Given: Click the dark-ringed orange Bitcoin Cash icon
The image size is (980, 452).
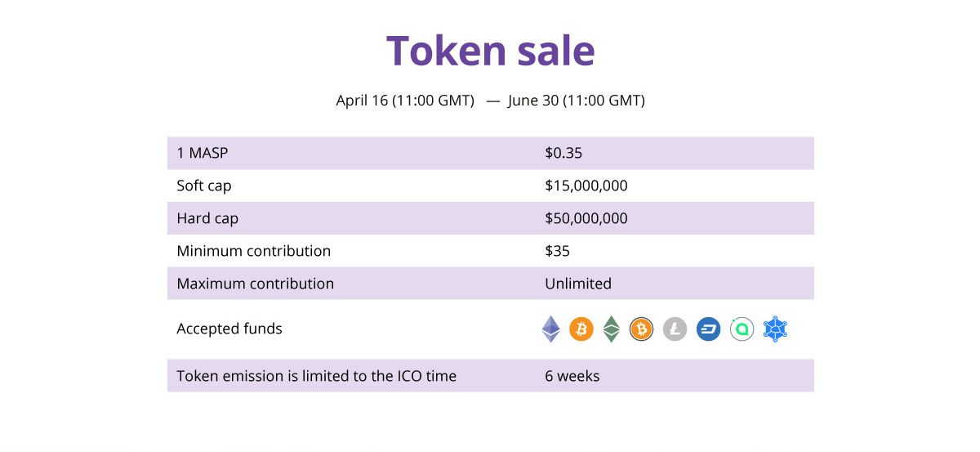Looking at the screenshot, I should 642,329.
